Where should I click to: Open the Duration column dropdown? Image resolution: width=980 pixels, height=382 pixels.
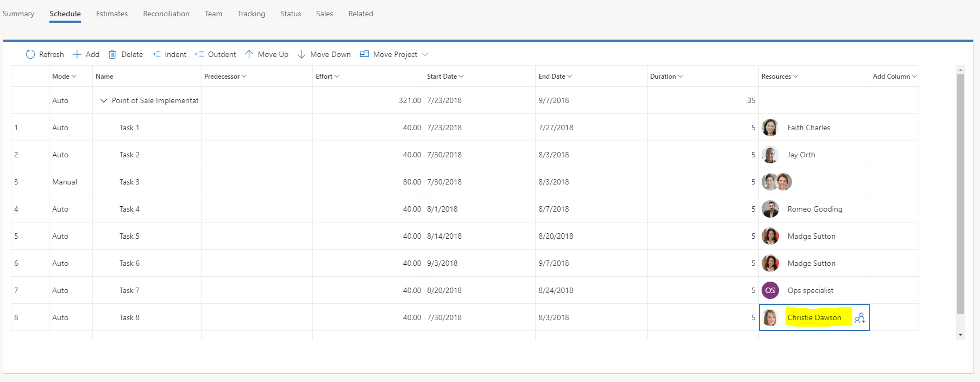681,77
